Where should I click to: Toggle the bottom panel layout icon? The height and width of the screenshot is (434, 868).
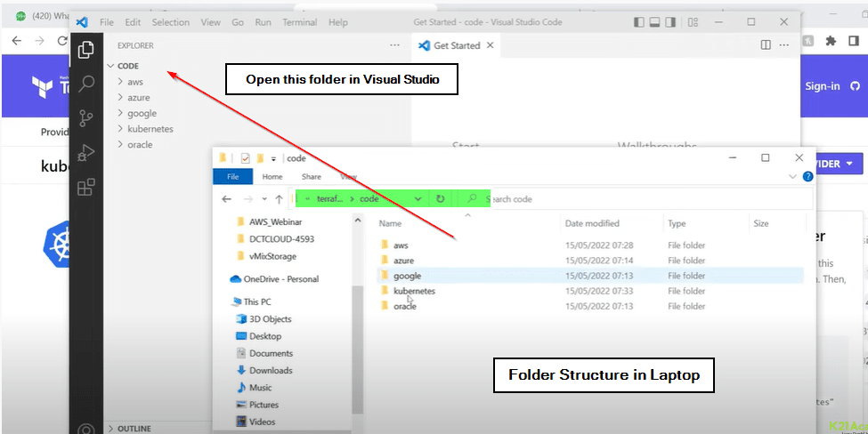coord(654,22)
